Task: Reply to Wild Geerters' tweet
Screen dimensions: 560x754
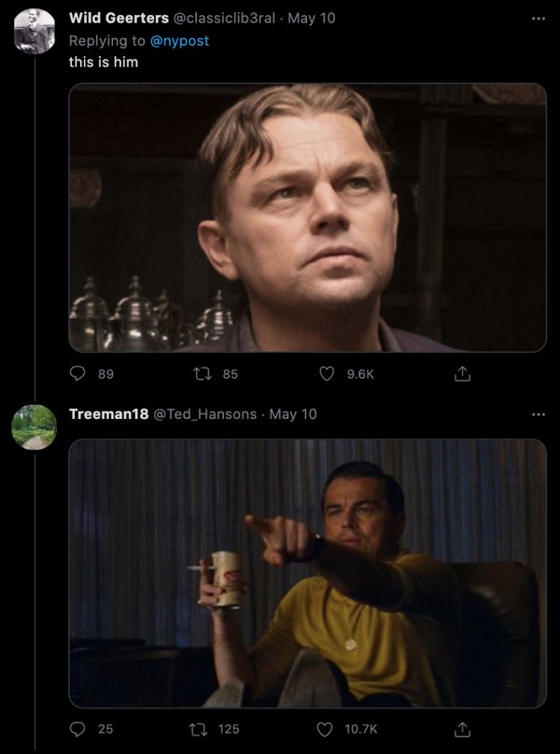Action: click(x=77, y=373)
